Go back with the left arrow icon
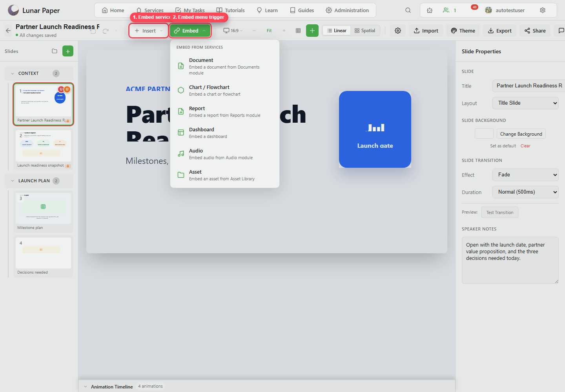The height and width of the screenshot is (392, 565). pos(8,31)
